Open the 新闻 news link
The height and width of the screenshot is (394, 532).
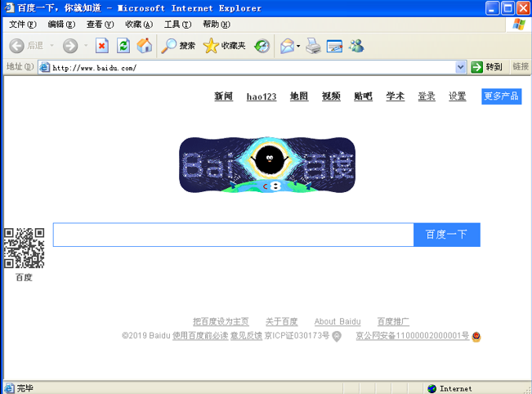[224, 96]
